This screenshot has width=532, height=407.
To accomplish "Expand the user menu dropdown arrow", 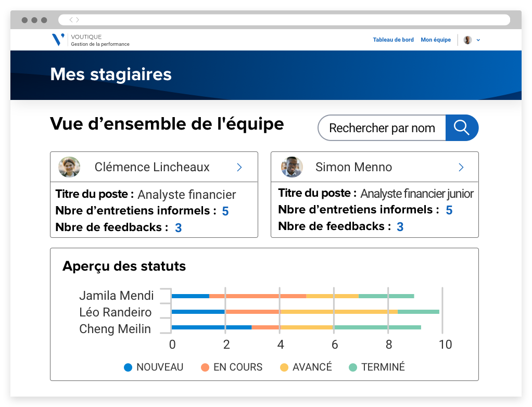I will (x=478, y=40).
